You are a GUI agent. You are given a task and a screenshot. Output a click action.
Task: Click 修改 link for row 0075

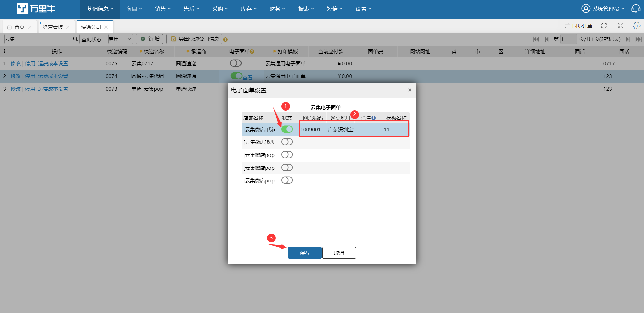15,64
